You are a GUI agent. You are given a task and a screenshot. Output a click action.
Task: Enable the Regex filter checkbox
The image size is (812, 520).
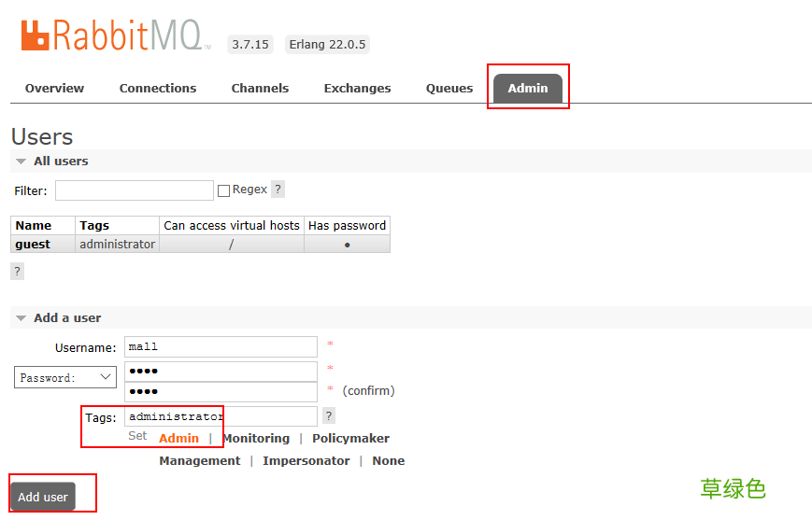click(x=223, y=190)
